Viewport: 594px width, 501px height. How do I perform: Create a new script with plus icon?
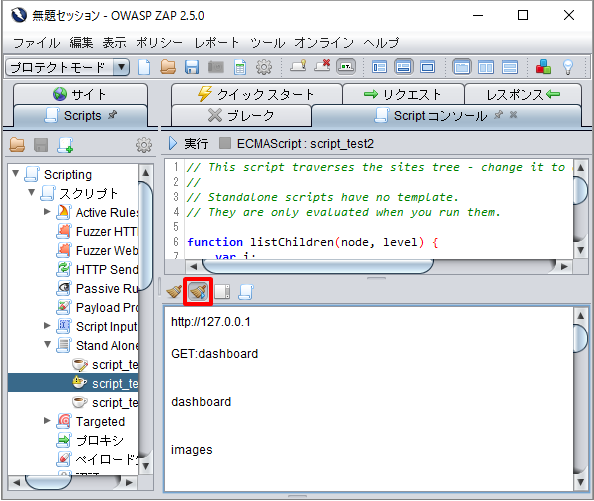coord(65,145)
